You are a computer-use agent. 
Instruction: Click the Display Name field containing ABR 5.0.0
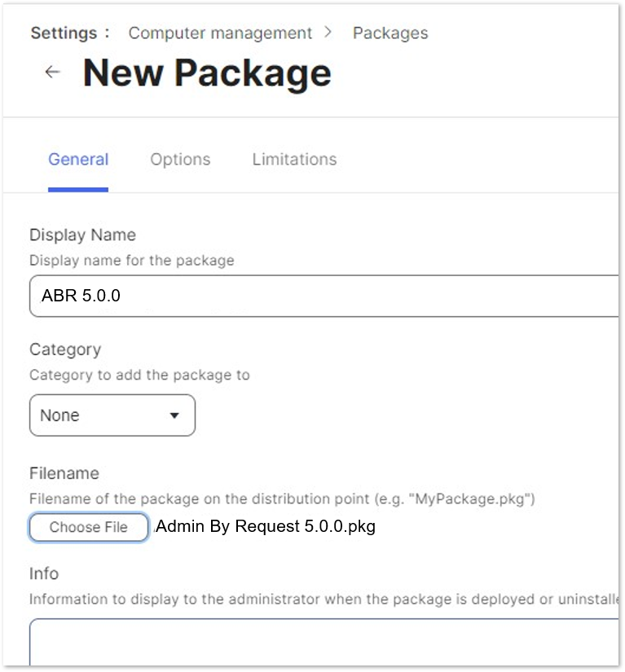point(324,296)
